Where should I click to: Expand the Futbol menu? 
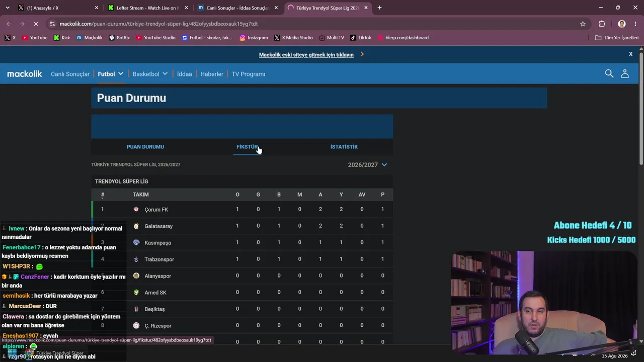(111, 74)
